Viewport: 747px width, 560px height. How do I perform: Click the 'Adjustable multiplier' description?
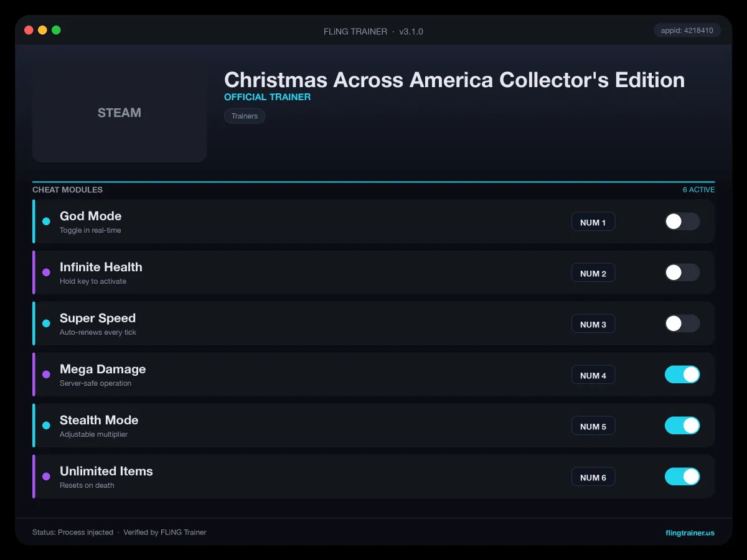(x=93, y=434)
